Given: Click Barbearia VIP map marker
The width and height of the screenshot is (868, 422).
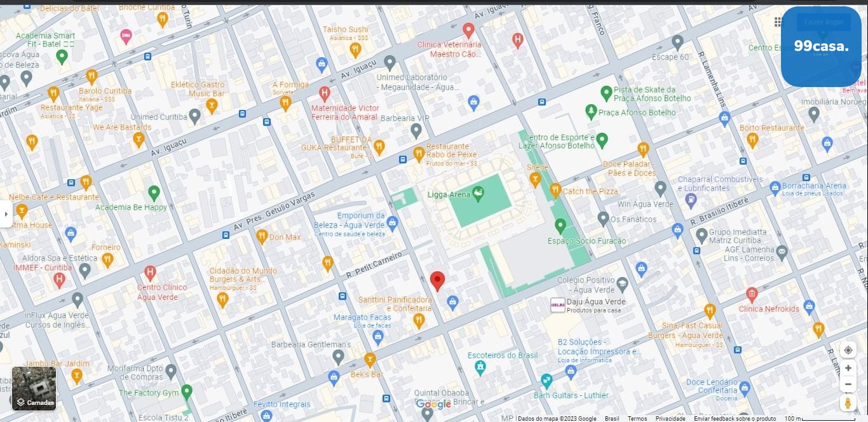Looking at the screenshot, I should (x=416, y=130).
